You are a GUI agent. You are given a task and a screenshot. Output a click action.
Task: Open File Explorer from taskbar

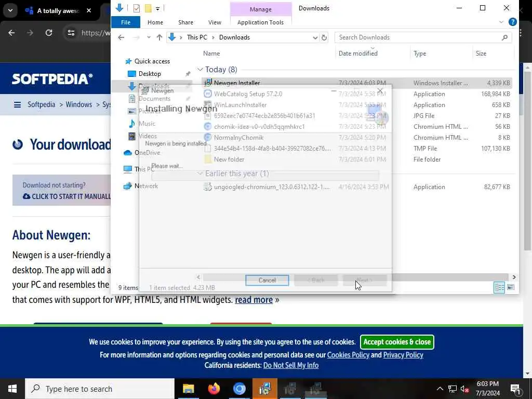[x=188, y=389]
